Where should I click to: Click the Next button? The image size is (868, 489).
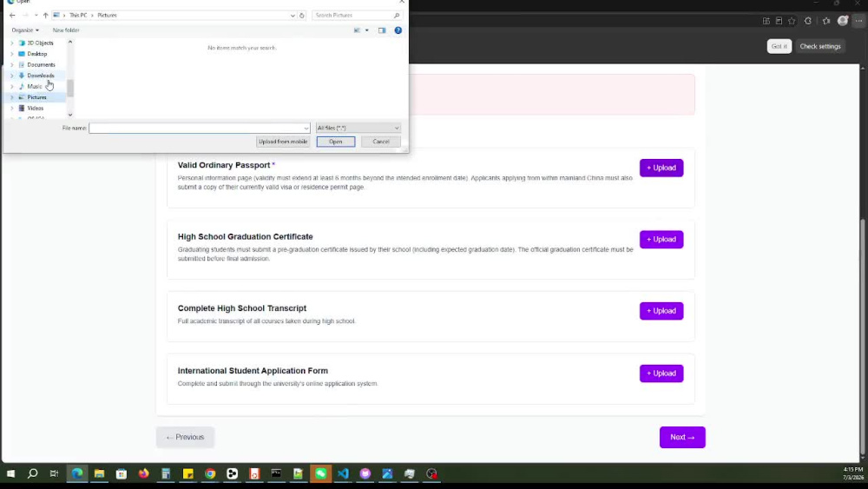(x=682, y=437)
